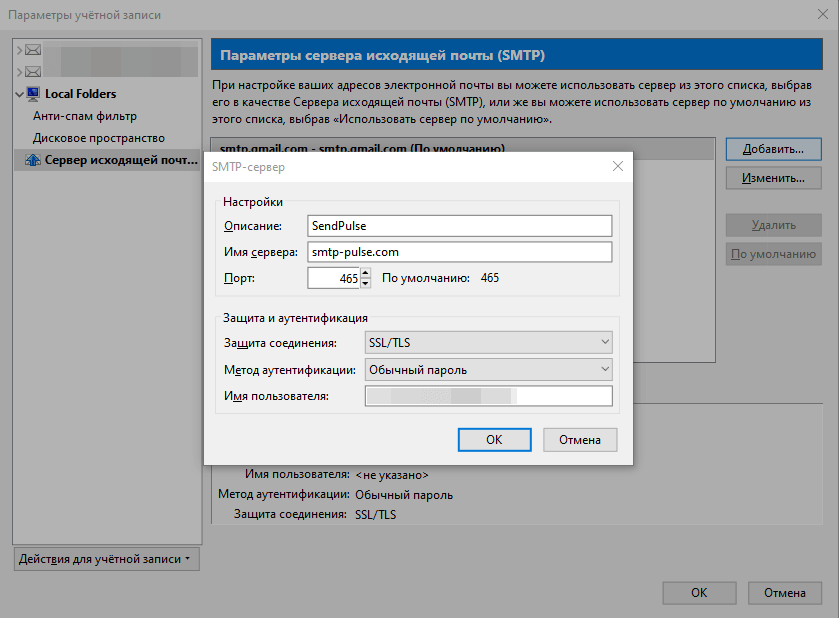Collapse the Local Folders tree node
The width and height of the screenshot is (839, 618).
coord(19,94)
